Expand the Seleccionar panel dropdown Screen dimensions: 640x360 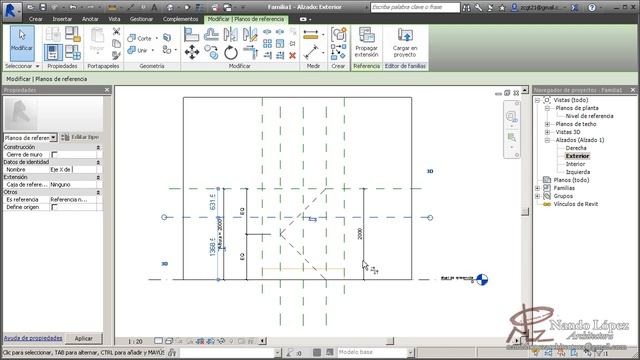tap(38, 66)
